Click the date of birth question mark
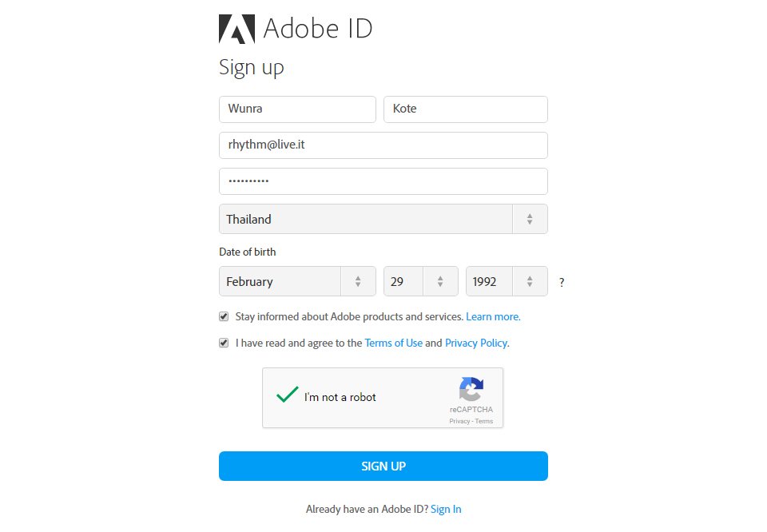 coord(562,282)
